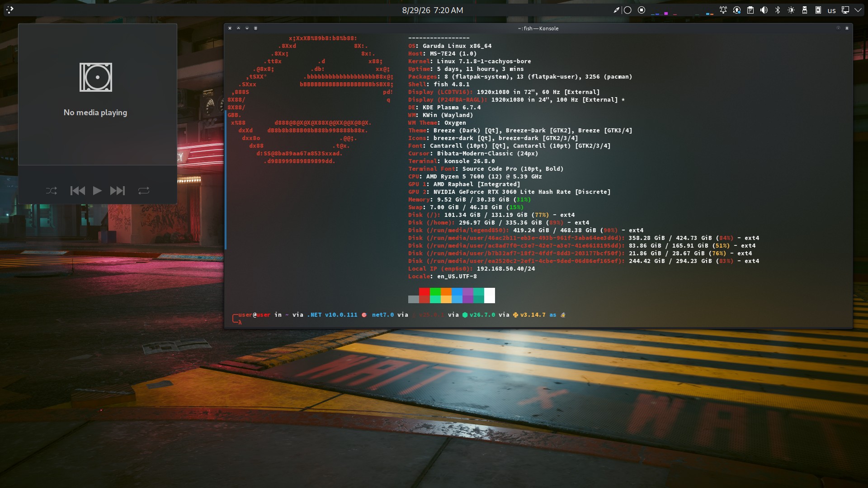Image resolution: width=868 pixels, height=488 pixels.
Task: Open the audio volume tray icon
Action: [x=764, y=10]
